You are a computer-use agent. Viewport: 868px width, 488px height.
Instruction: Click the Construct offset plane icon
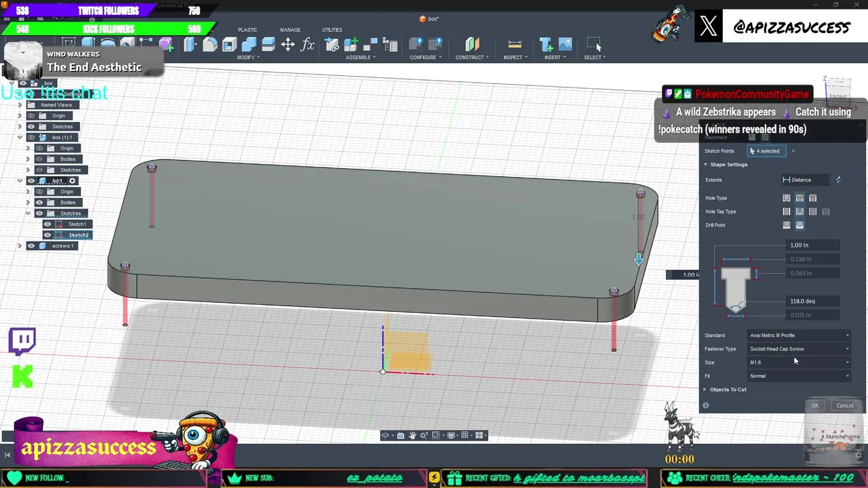tap(472, 45)
